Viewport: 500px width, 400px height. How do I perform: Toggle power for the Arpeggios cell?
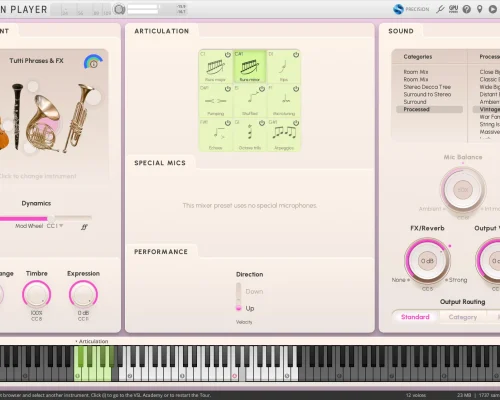(x=296, y=123)
